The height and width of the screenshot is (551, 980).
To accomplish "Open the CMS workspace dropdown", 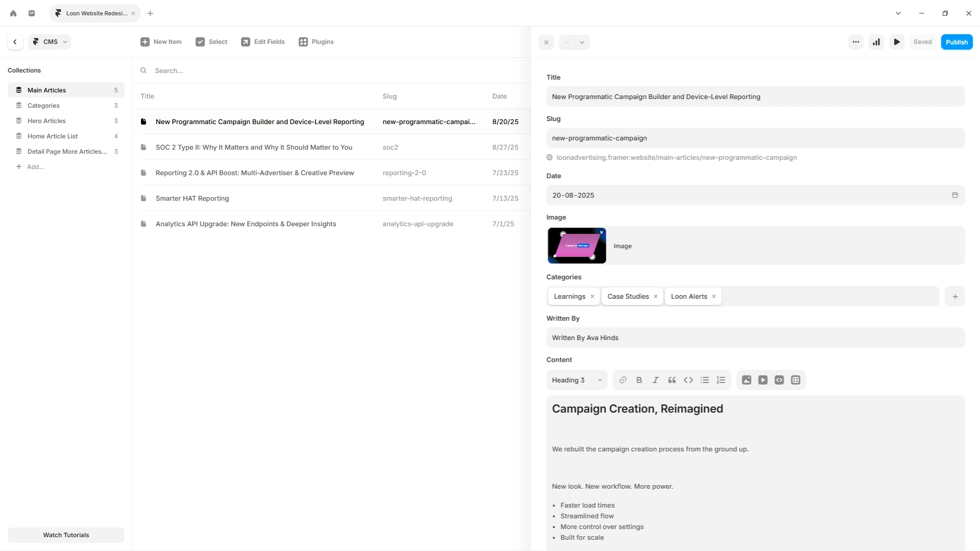I will [49, 41].
